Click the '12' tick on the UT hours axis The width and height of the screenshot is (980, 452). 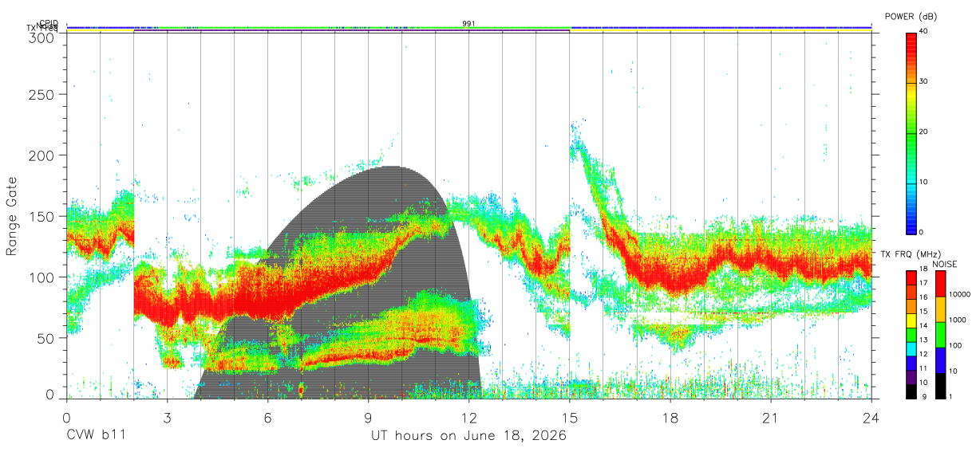coord(469,418)
